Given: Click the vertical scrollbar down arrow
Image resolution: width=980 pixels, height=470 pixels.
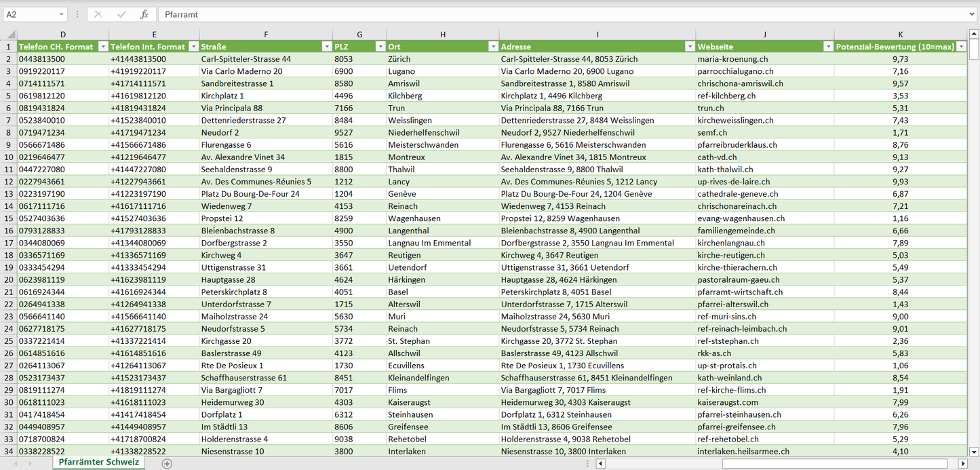Looking at the screenshot, I should click(x=974, y=451).
